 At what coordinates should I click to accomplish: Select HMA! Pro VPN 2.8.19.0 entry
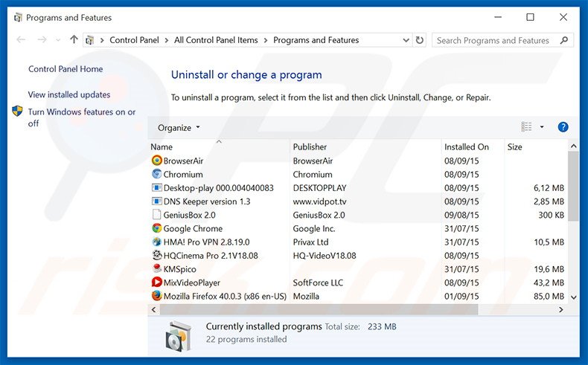[207, 242]
